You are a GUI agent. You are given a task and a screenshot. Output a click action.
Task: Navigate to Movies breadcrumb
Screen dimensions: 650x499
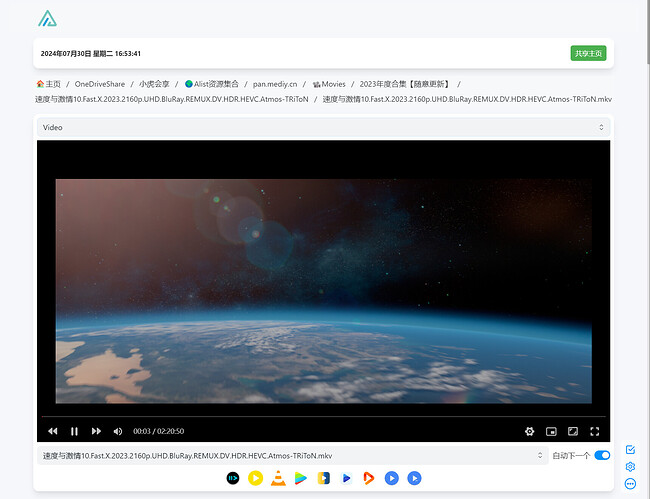[x=333, y=84]
